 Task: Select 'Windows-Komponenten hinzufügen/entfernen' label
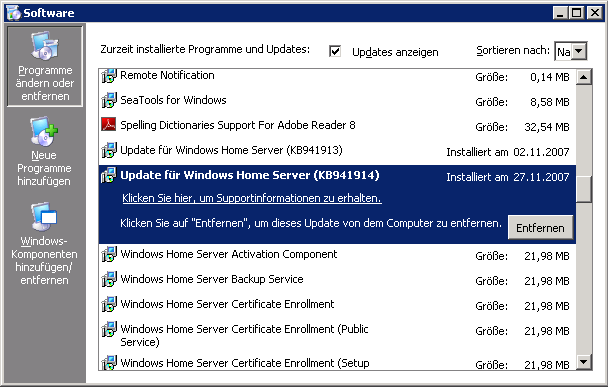pyautogui.click(x=44, y=261)
